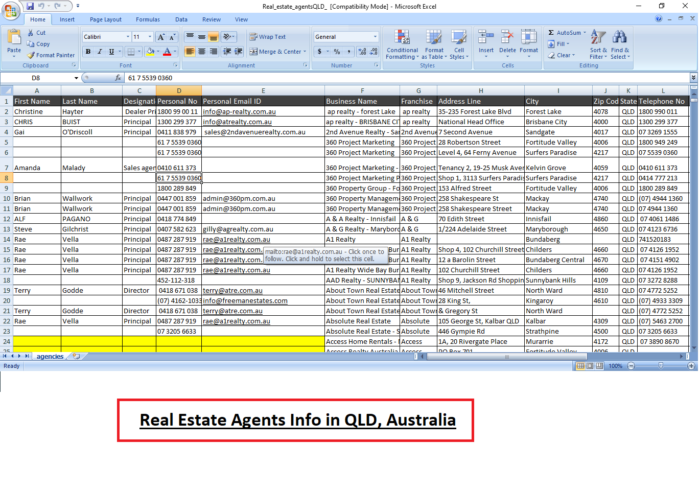Open link info@ap-realty.com.au
This screenshot has height=490, width=700.
tap(239, 112)
